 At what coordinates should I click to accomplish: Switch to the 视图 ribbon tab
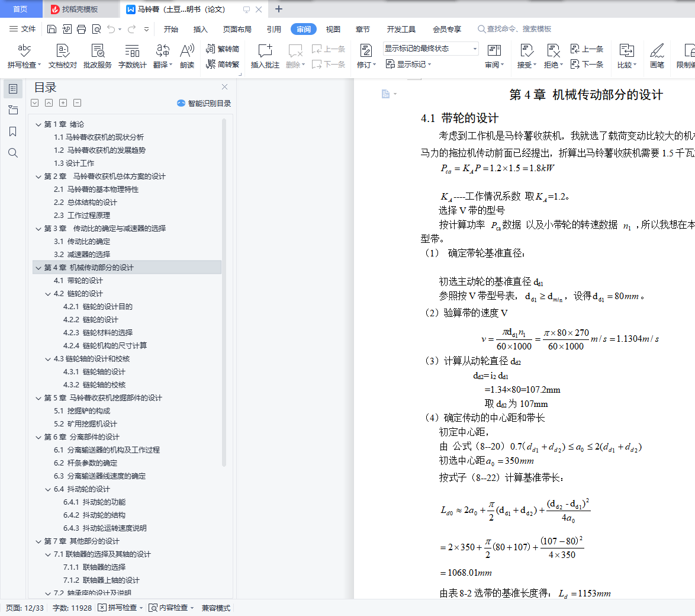click(x=333, y=29)
